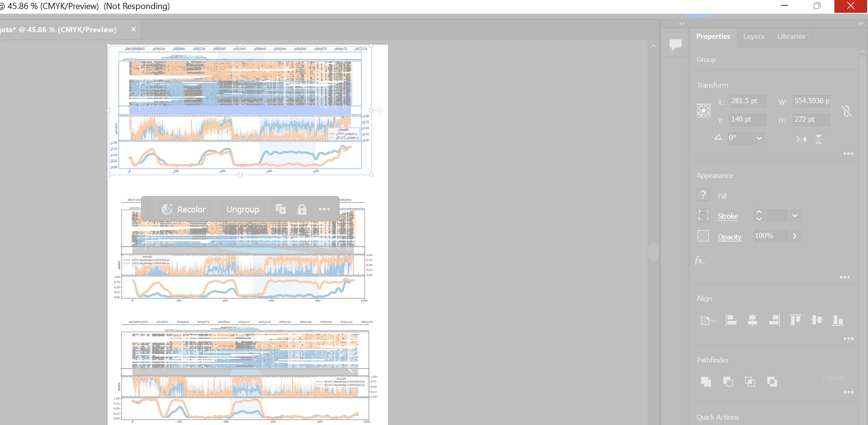Align objects to right edge
Screen dimensions: 868x425
point(774,320)
